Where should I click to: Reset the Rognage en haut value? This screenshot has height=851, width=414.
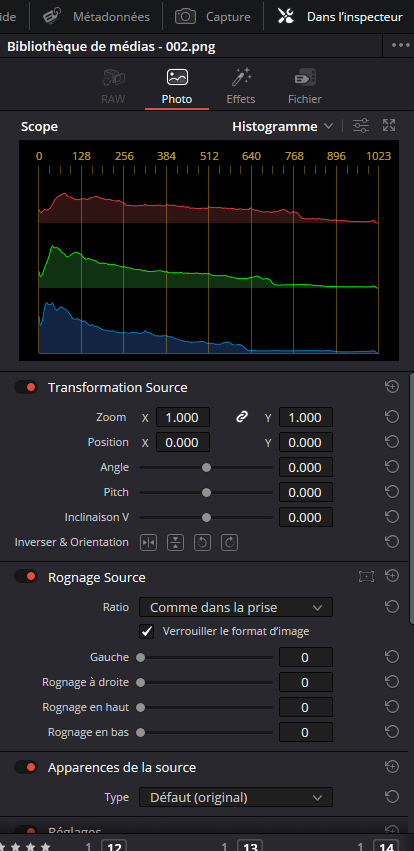(x=392, y=707)
